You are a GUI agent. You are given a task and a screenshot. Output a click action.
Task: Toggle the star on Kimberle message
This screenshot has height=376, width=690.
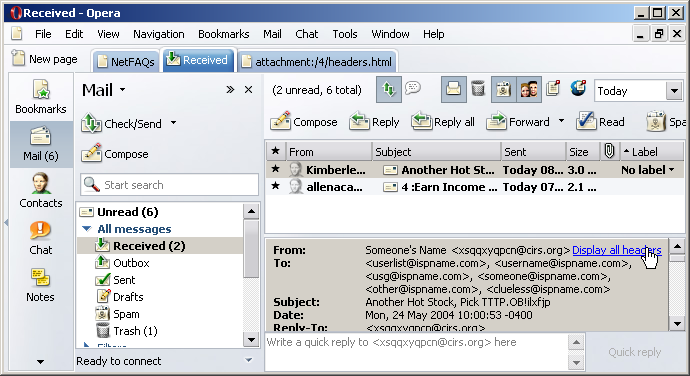pos(275,169)
